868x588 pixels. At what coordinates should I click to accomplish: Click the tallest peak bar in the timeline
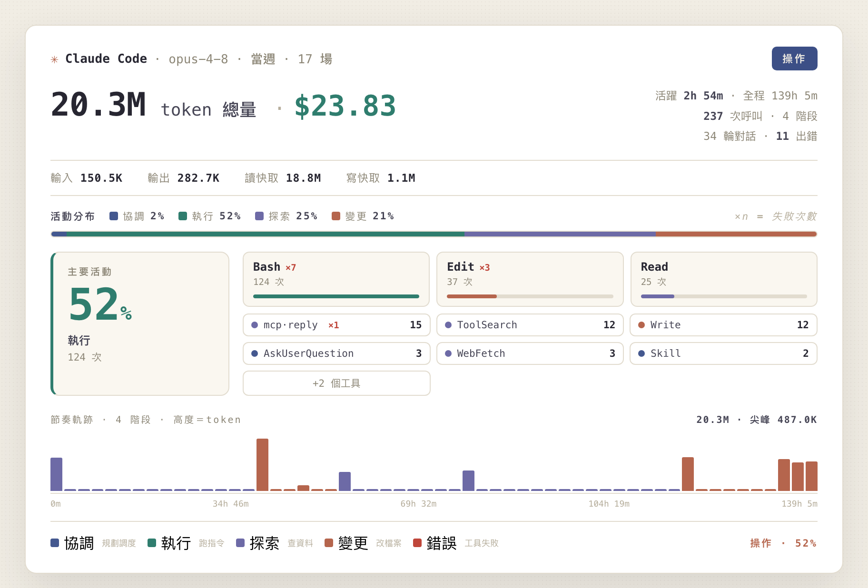(x=262, y=465)
